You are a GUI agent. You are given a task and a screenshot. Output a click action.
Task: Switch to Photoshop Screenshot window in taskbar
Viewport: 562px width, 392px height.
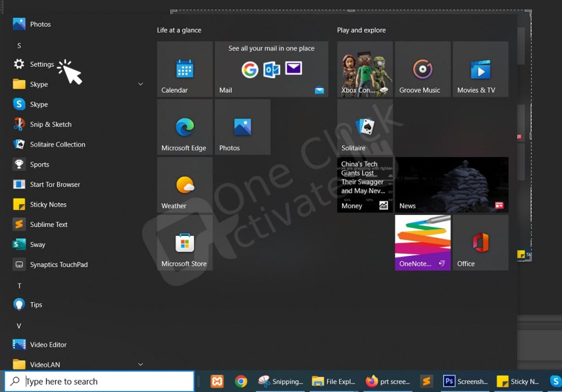coord(465,381)
